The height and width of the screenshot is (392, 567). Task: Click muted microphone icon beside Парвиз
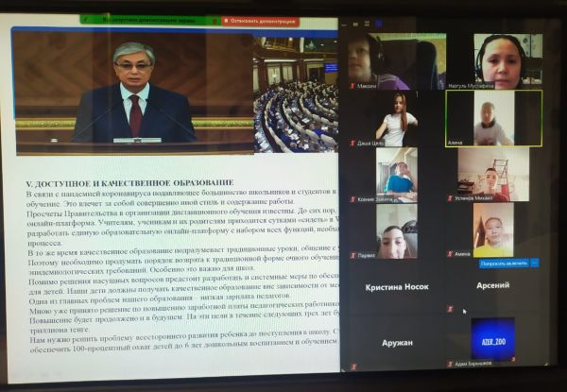(352, 255)
